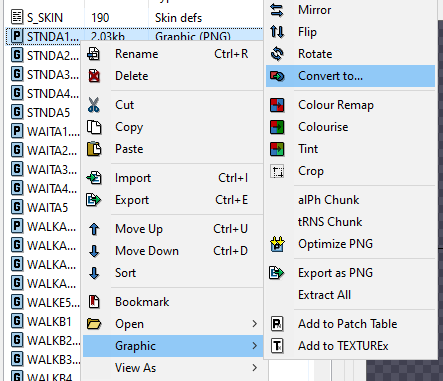The height and width of the screenshot is (381, 443).
Task: Click the Copy pages icon
Action: 94,127
